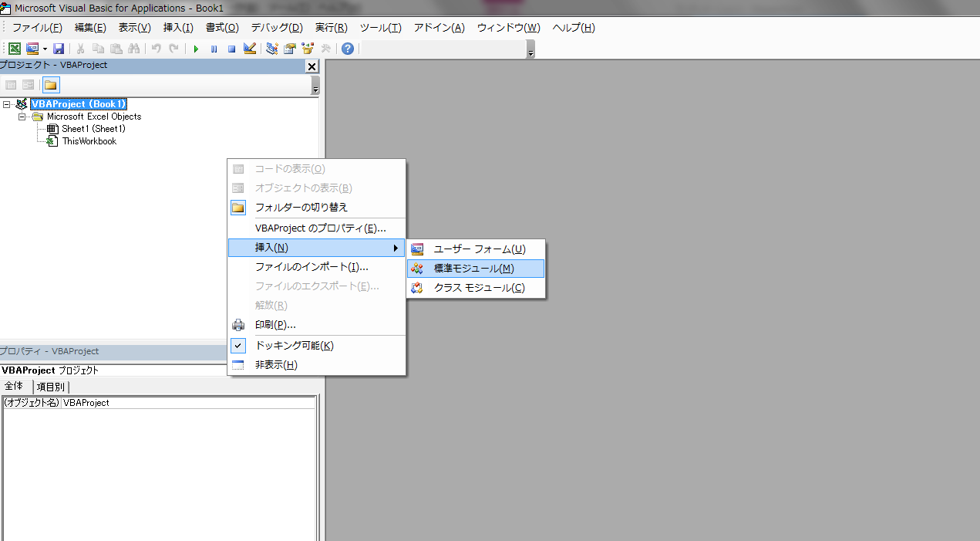Click the View Microsoft Excel icon
Screen dimensions: 980x541
pos(14,48)
